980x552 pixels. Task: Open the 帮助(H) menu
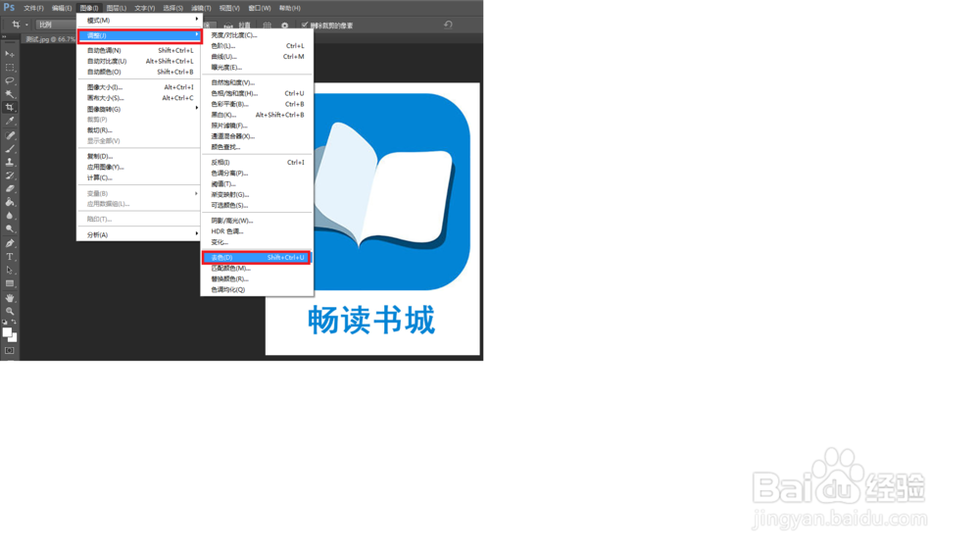click(x=289, y=8)
